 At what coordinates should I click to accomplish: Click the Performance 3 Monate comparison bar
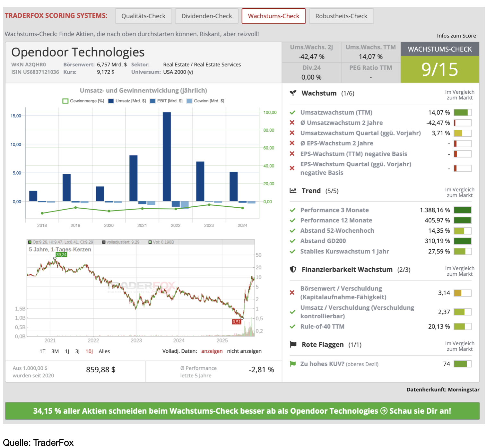click(462, 210)
